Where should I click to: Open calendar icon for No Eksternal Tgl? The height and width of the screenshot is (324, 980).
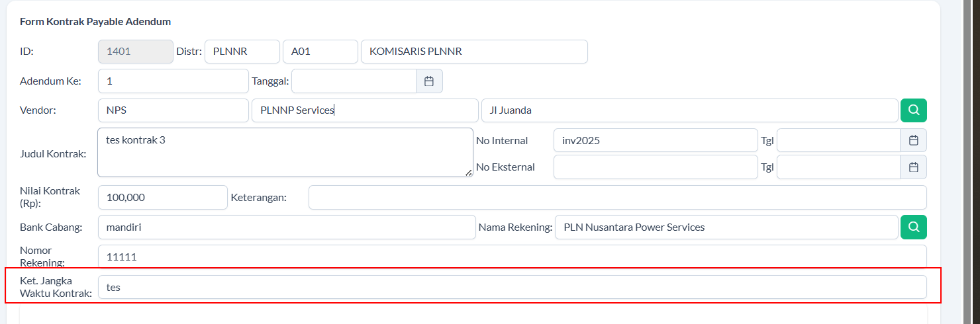click(913, 167)
